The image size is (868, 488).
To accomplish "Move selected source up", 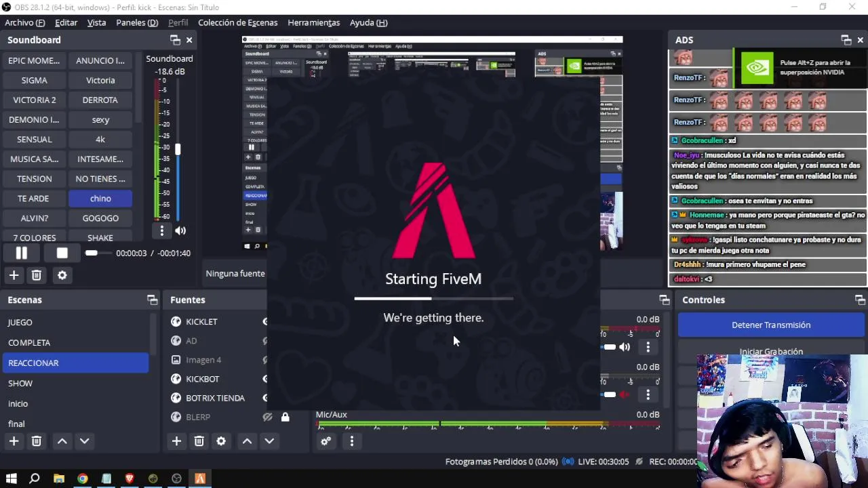I will pyautogui.click(x=247, y=441).
